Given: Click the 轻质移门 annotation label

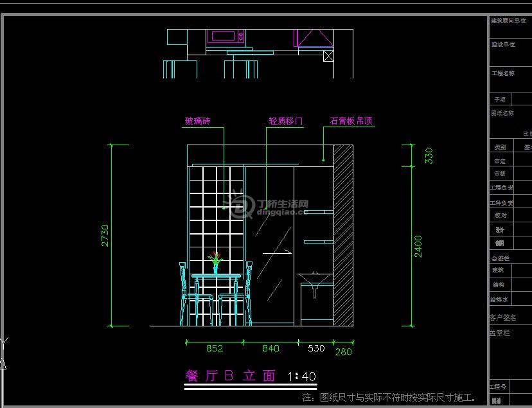Looking at the screenshot, I should (x=285, y=121).
